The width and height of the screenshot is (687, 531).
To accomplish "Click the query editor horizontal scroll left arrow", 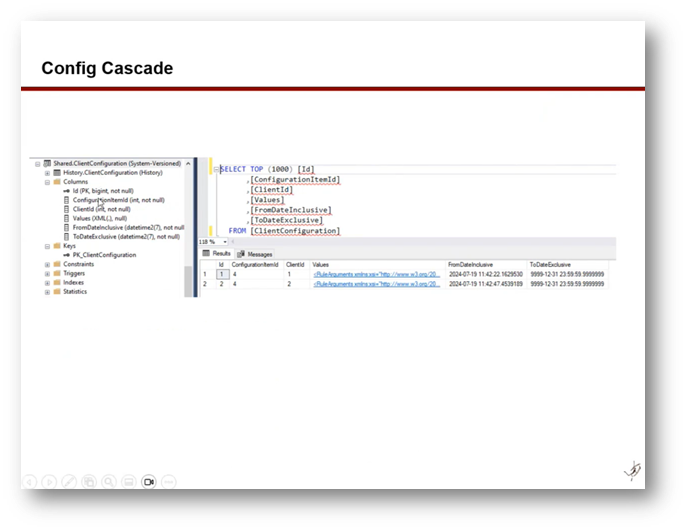I will tap(233, 242).
